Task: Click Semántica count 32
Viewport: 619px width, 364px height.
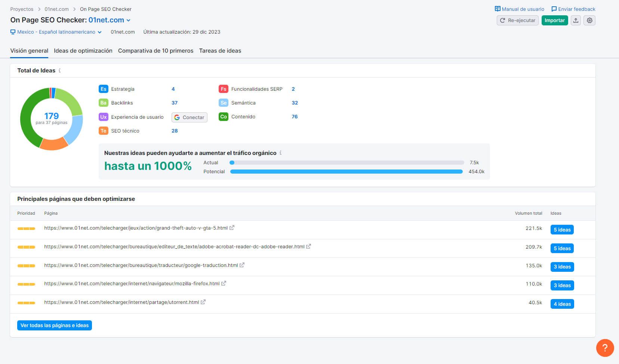Action: (x=295, y=103)
